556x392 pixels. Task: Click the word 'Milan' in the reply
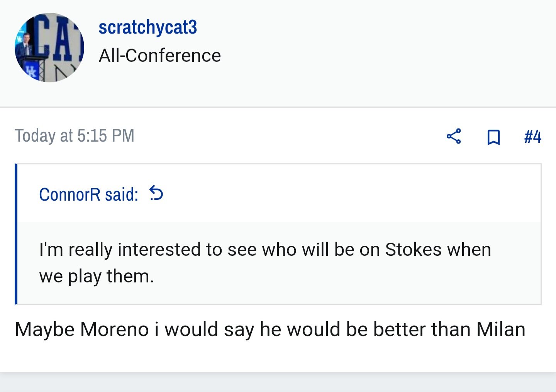click(501, 329)
